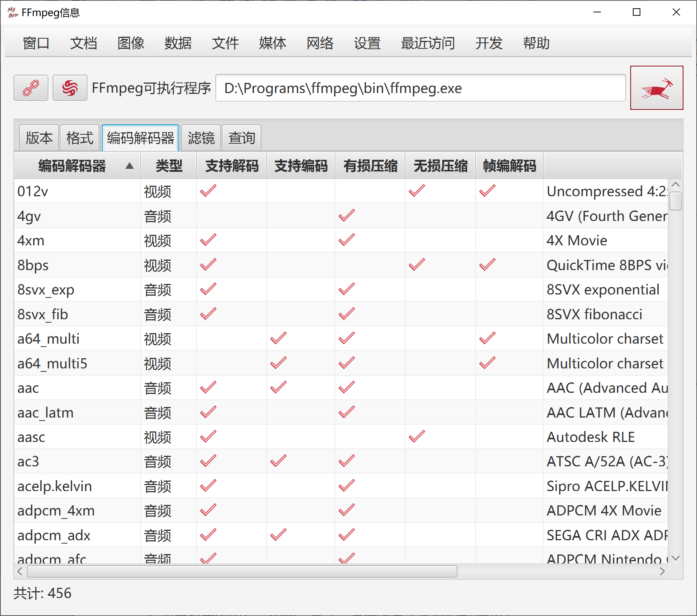Viewport: 697px width, 616px height.
Task: Click the vertical scrollbar thumb
Action: [676, 201]
